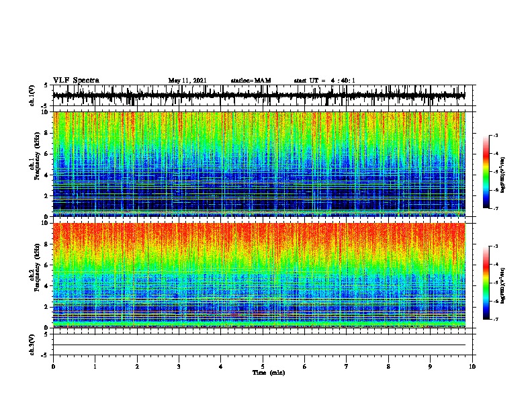
Task: Click time axis tick label '5'
Action: (x=263, y=367)
